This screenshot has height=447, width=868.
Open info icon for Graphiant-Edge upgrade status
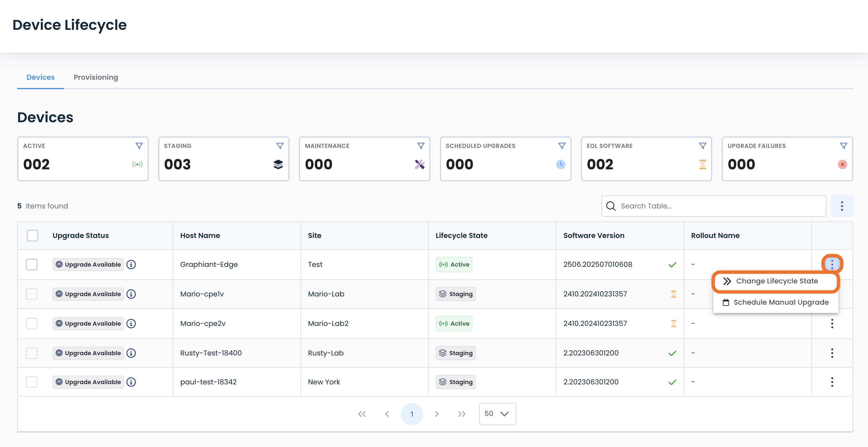pos(131,265)
